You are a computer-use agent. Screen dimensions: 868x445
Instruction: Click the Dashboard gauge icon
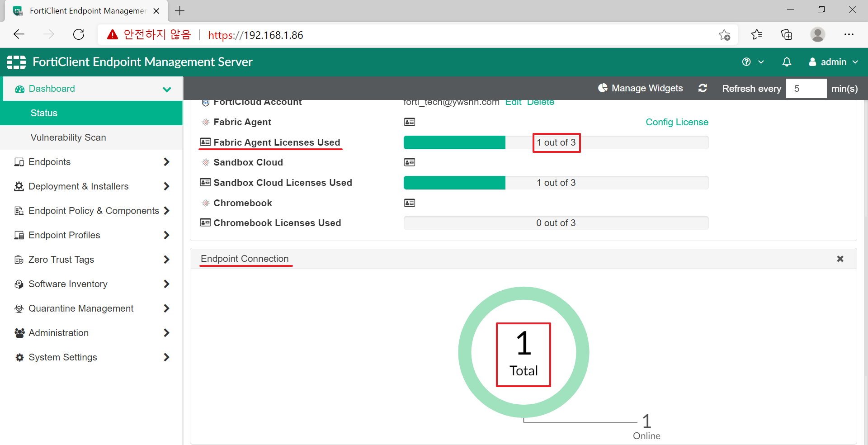(x=19, y=89)
